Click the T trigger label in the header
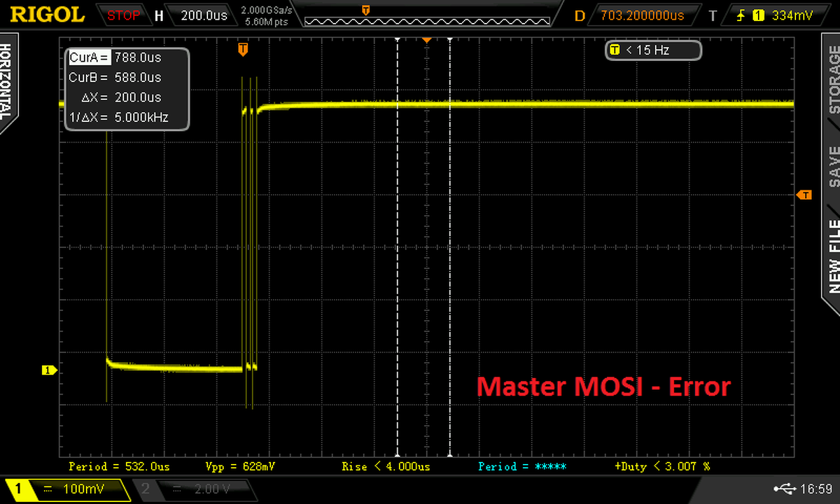 tap(713, 16)
